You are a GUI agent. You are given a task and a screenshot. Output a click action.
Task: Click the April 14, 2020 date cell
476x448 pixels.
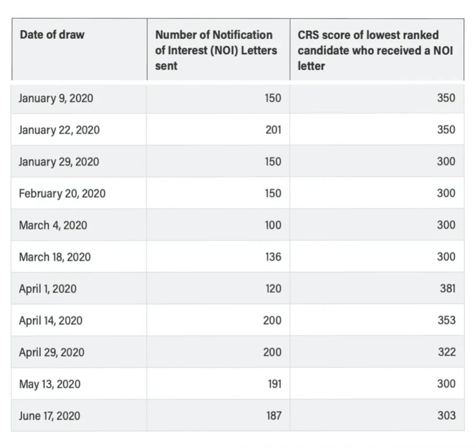pyautogui.click(x=51, y=321)
